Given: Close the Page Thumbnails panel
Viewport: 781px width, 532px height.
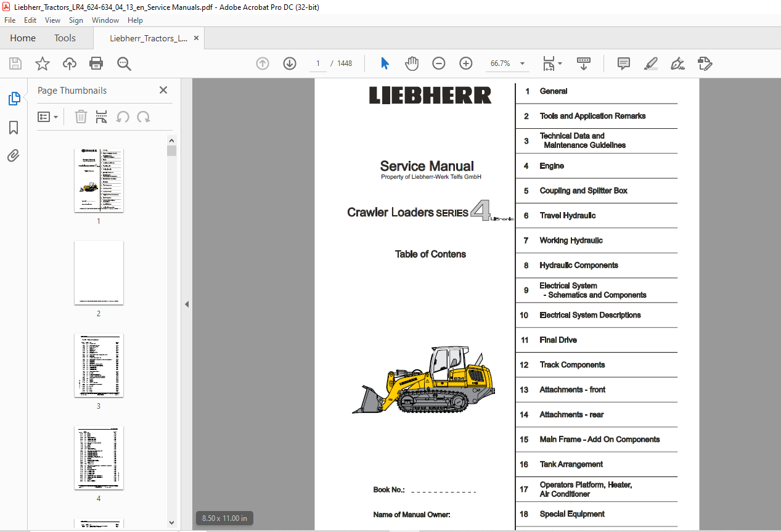Looking at the screenshot, I should coord(163,90).
